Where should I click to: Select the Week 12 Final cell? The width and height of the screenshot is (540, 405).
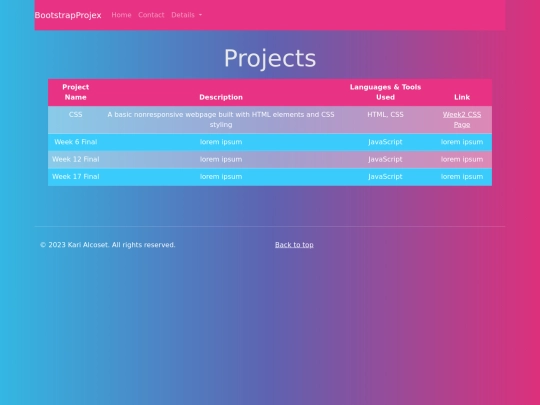click(75, 159)
